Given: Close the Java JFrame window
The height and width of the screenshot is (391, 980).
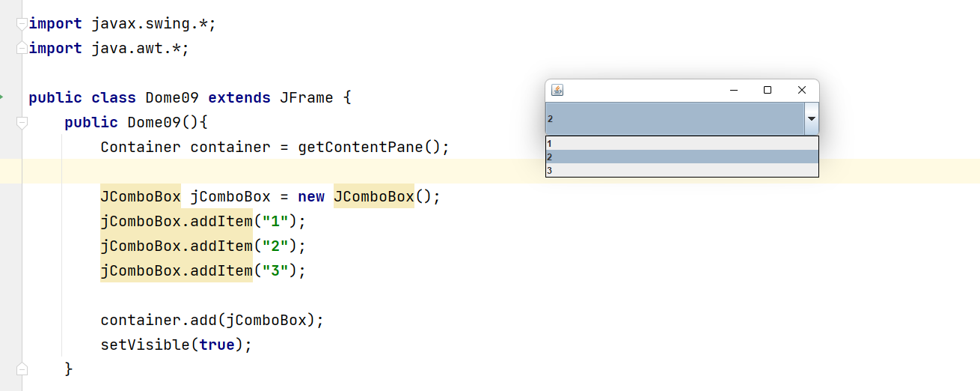Looking at the screenshot, I should pyautogui.click(x=801, y=90).
